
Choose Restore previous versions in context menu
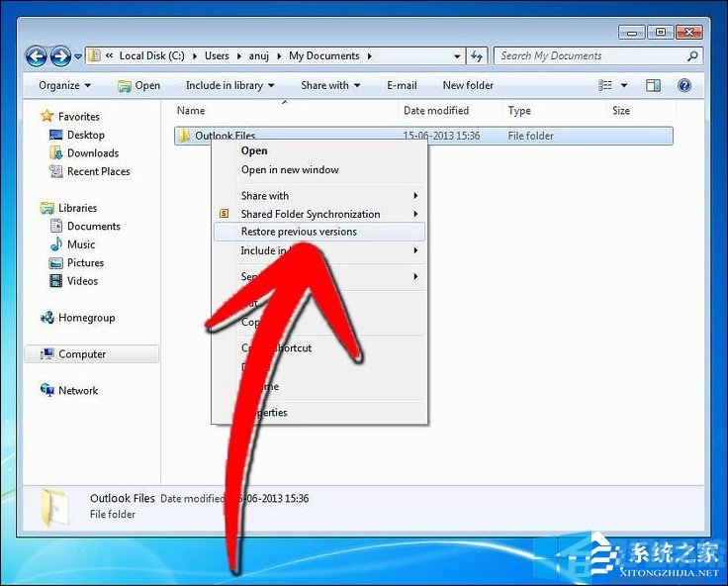click(299, 232)
